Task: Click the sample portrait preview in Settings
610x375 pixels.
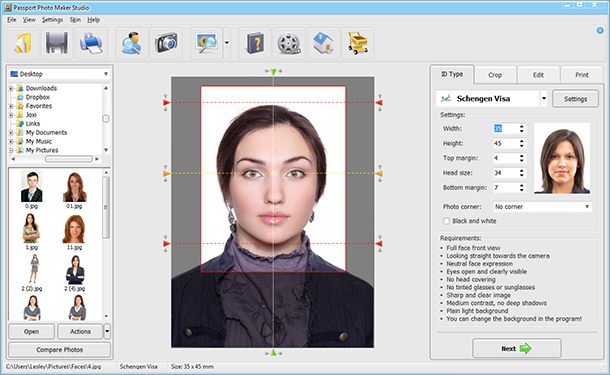Action: click(562, 158)
